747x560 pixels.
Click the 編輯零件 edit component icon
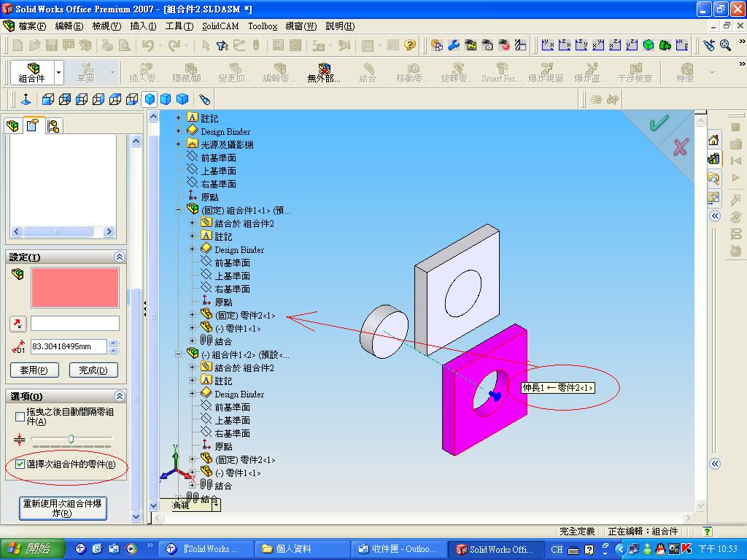pos(279,72)
